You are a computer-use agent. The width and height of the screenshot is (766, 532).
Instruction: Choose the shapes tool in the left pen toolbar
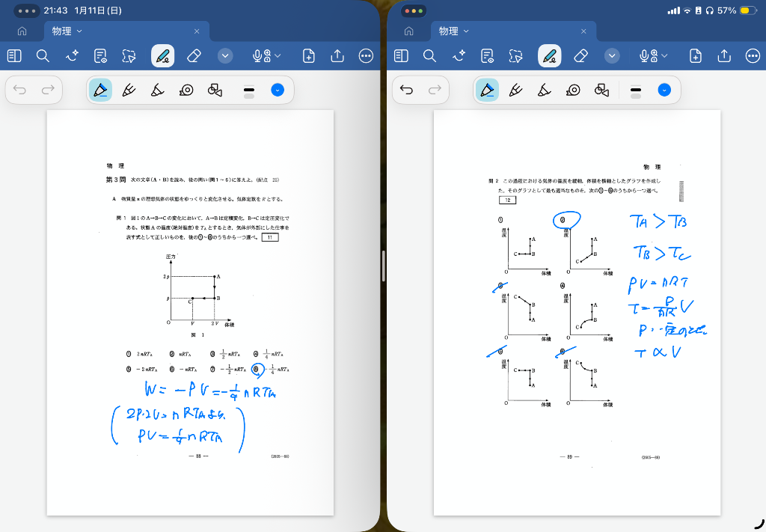coord(215,91)
